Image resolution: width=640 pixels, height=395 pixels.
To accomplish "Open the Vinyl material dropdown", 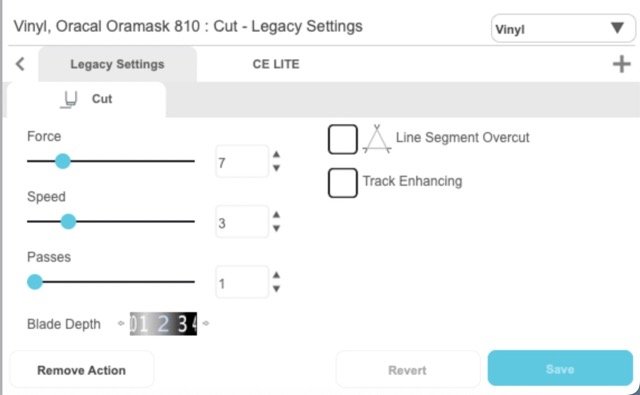I will [x=563, y=29].
